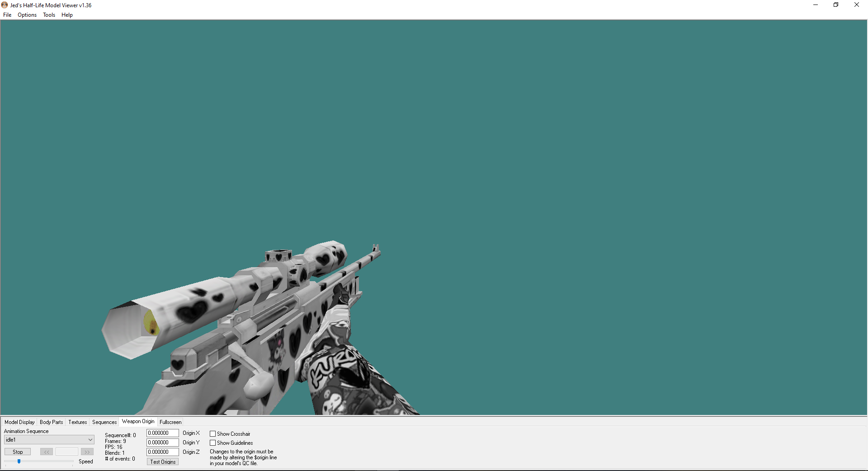The image size is (868, 471).
Task: Adjust the animation Speed slider
Action: 19,462
